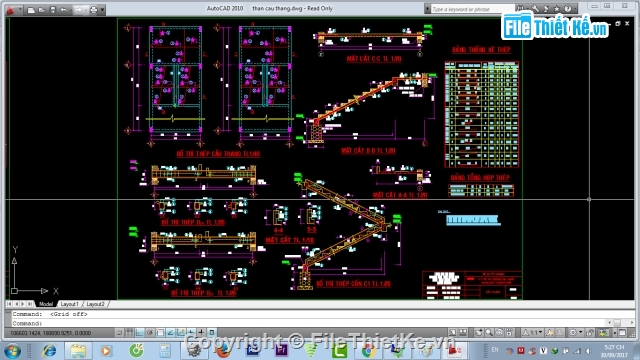Toggle Ortho mode in the status bar
This screenshot has height=360, width=640.
tap(140, 333)
